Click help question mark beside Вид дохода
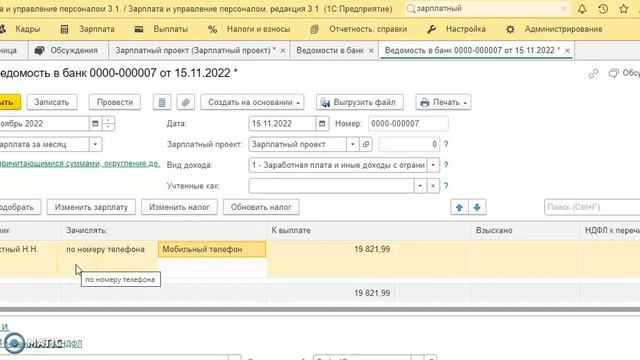640x360 pixels. click(446, 165)
